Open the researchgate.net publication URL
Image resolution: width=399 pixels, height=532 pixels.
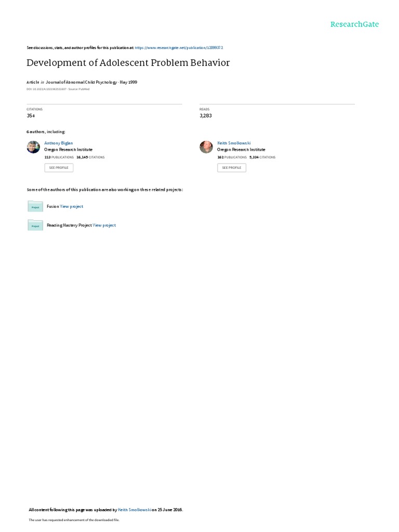179,48
